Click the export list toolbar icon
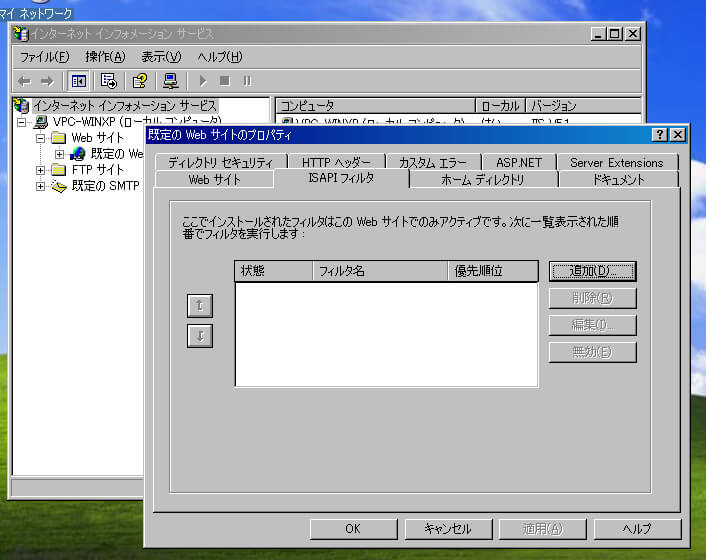The width and height of the screenshot is (706, 560). pyautogui.click(x=109, y=81)
